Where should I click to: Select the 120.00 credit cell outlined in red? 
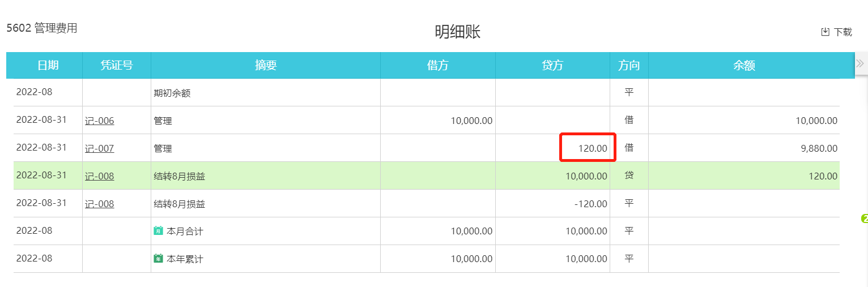click(588, 148)
